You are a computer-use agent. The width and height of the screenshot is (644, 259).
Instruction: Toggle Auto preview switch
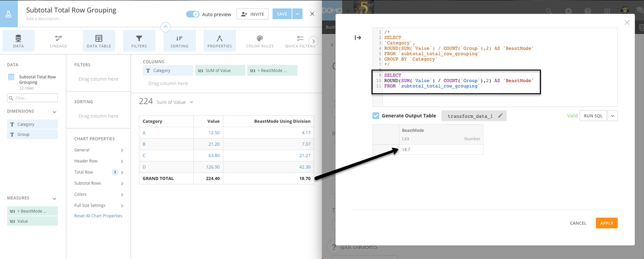193,14
